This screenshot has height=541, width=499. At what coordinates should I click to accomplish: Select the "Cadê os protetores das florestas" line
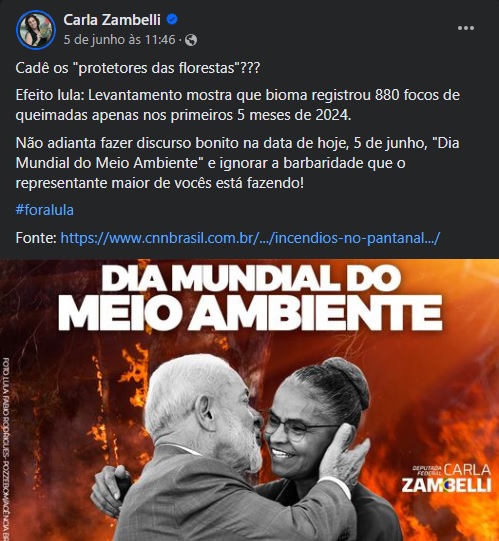click(137, 68)
